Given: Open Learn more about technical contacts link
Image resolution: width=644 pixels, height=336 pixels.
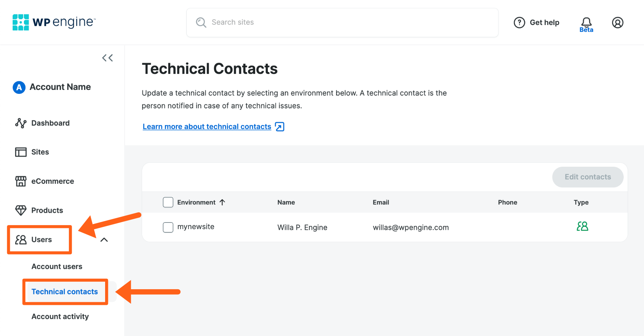Looking at the screenshot, I should pos(207,126).
